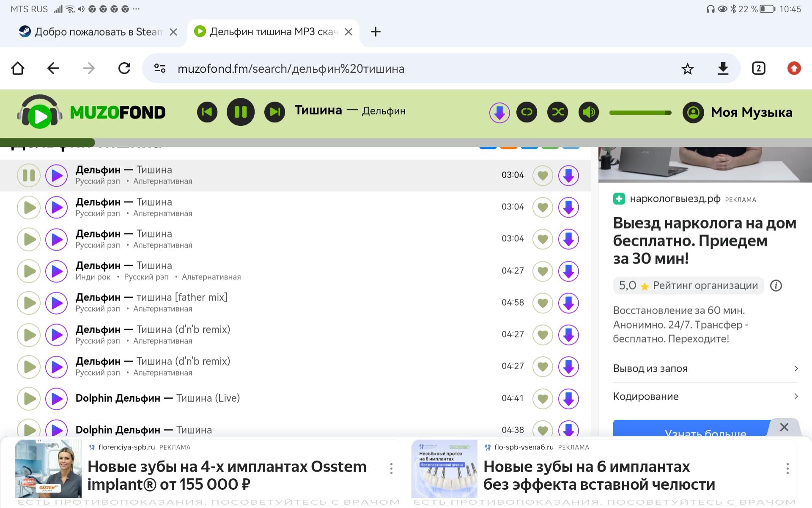Toggle repeat mode in the player
The width and height of the screenshot is (812, 508).
click(527, 112)
